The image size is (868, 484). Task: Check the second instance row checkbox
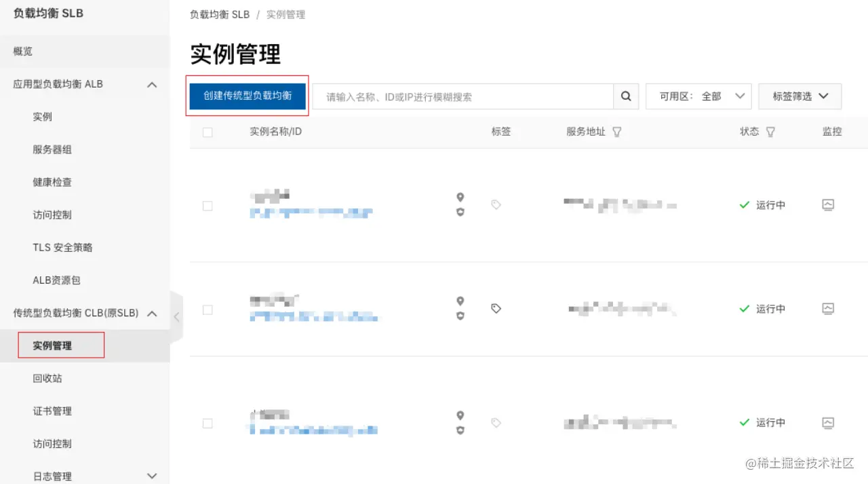pos(208,310)
